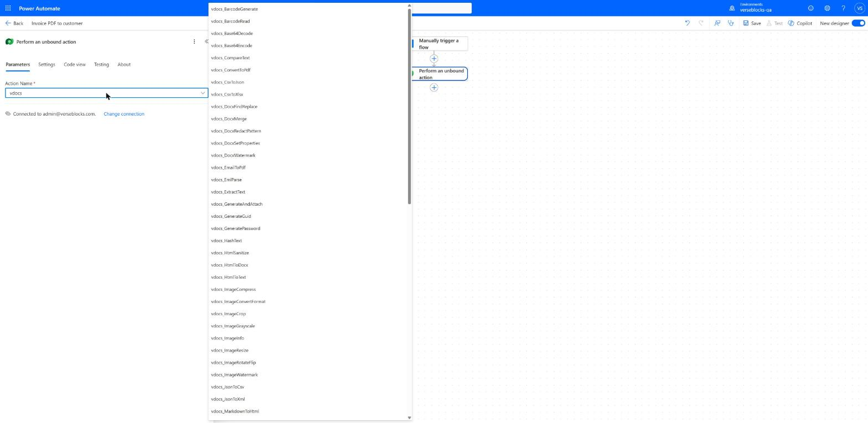This screenshot has height=423, width=868.
Task: Click the flow name Invoice PDF to customer
Action: [x=57, y=23]
